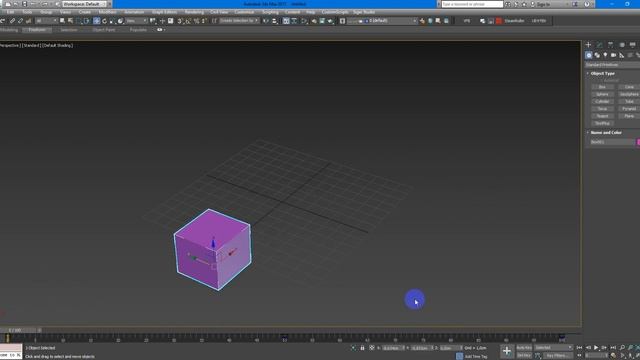Toggle the Window/Crossing selection button

87,21
